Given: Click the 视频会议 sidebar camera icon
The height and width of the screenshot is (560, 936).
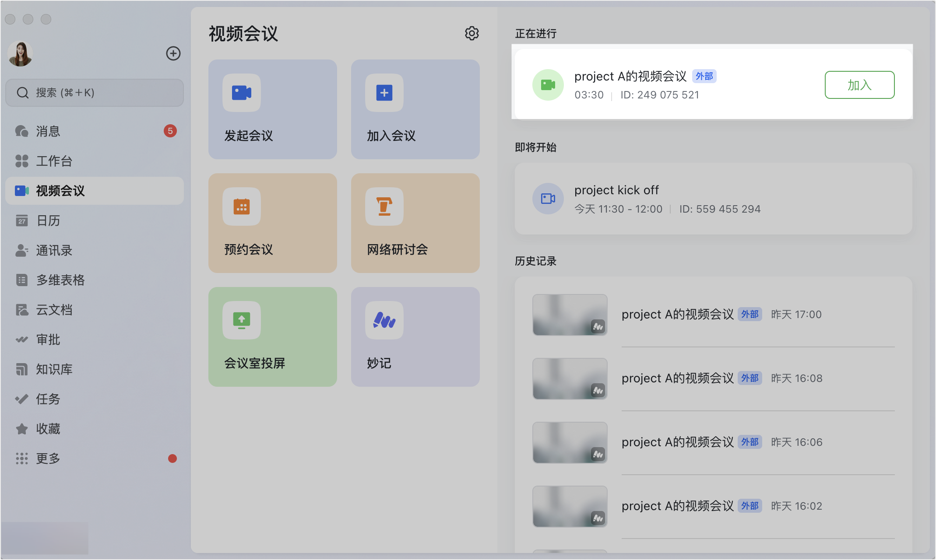Looking at the screenshot, I should pos(21,191).
